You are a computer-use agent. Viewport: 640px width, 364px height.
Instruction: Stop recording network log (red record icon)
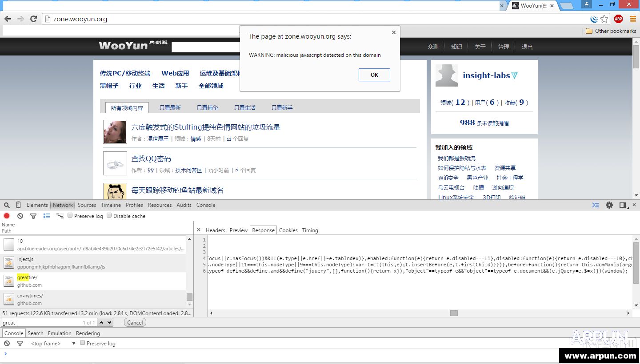click(x=6, y=216)
